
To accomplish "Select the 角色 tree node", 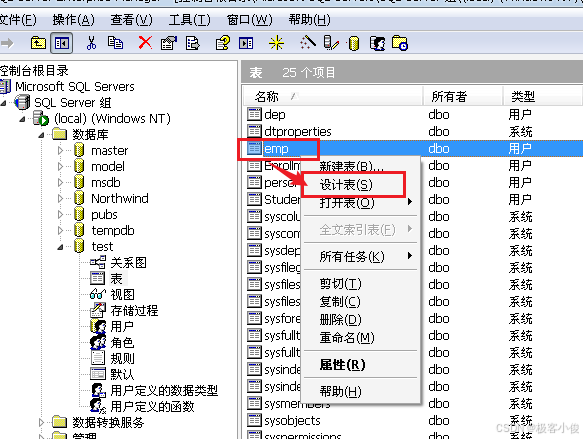I will pos(122,342).
